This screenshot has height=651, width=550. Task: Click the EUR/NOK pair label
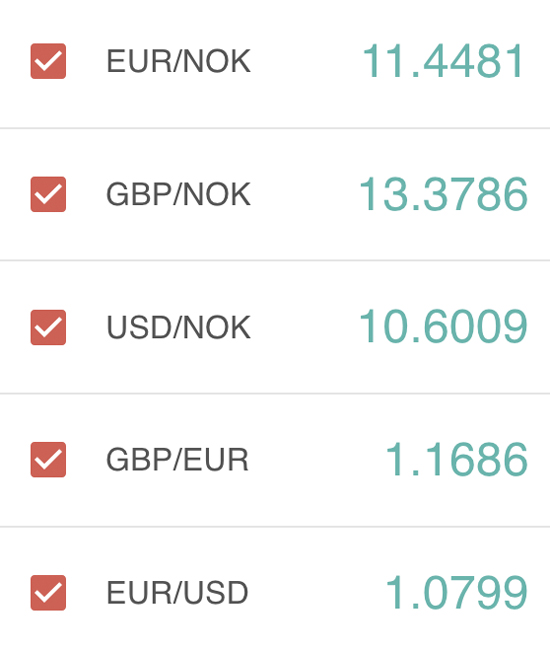(178, 61)
